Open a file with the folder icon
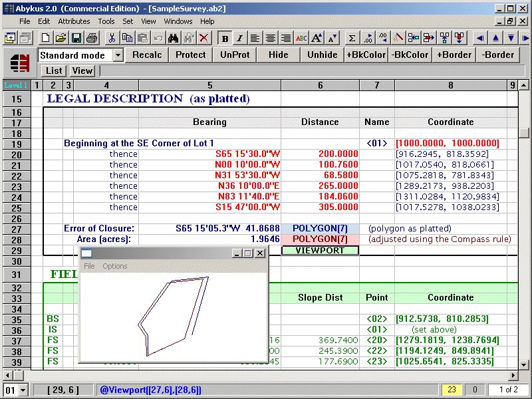This screenshot has height=399, width=532. [61, 38]
